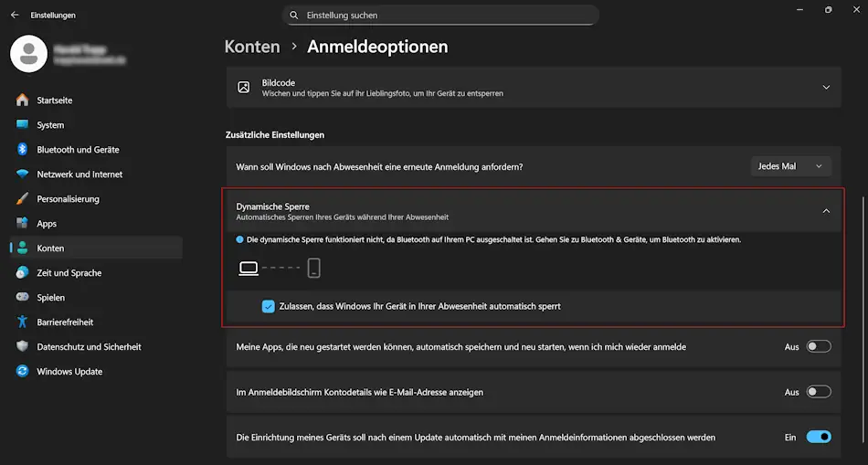Click the search magnifier icon

click(294, 16)
